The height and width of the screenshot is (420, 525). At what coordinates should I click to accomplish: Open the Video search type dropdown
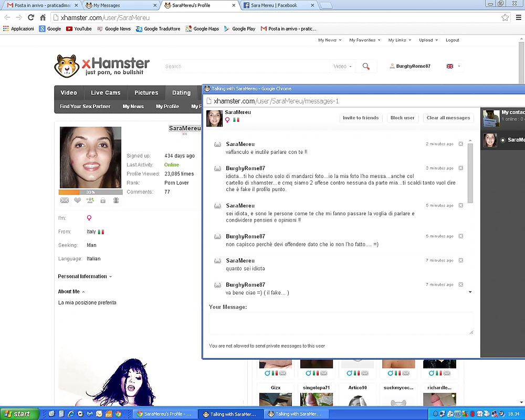343,67
